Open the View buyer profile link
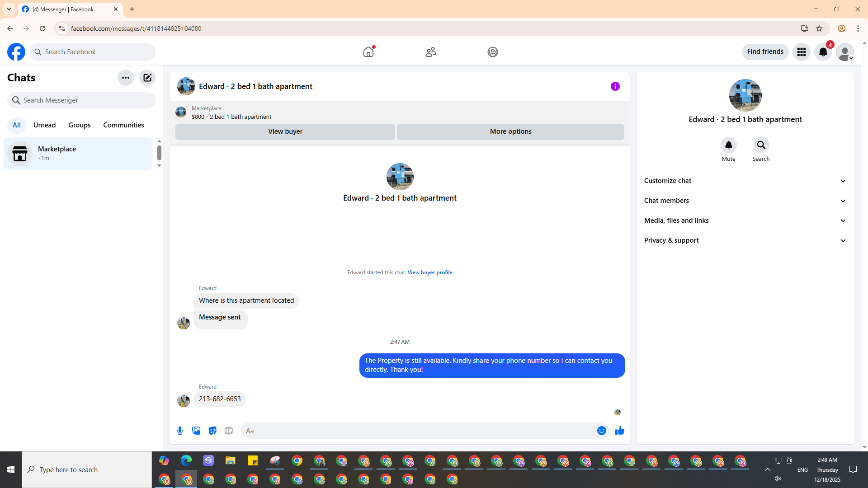868x488 pixels. (429, 272)
